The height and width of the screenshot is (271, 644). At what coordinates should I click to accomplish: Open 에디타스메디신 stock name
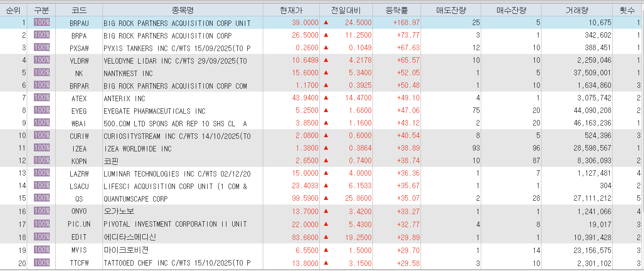tap(130, 237)
